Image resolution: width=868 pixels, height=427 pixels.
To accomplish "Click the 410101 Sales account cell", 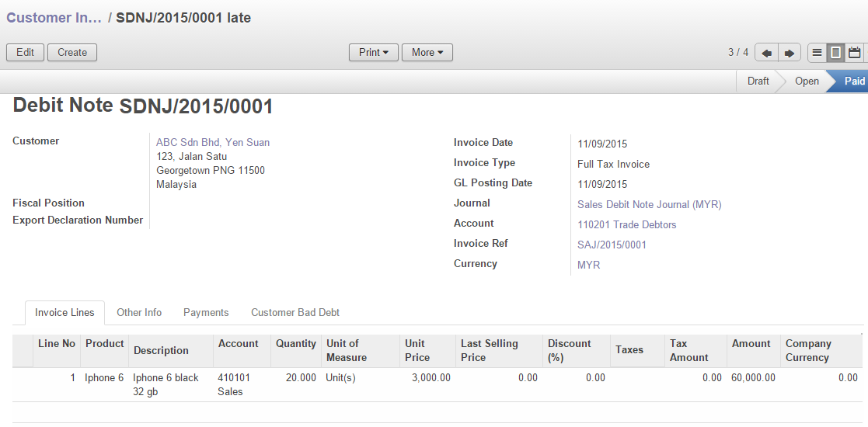I will click(x=234, y=385).
